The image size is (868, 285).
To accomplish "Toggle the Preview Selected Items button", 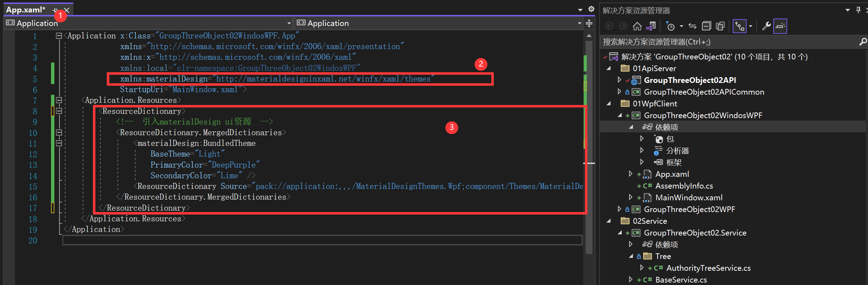I will (780, 26).
